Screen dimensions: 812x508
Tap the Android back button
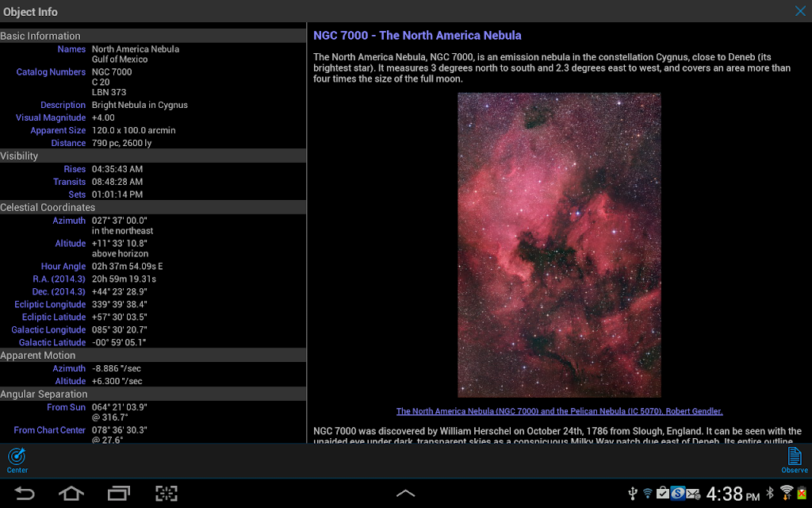24,493
